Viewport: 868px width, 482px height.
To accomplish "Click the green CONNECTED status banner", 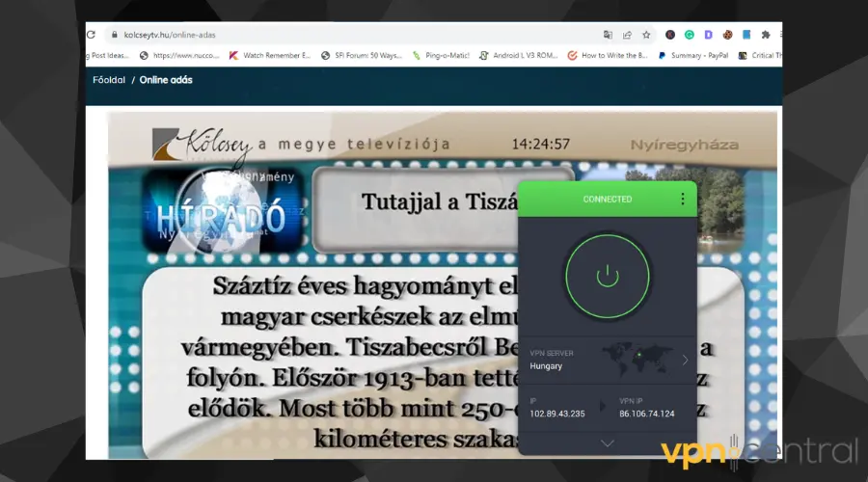I will (608, 200).
